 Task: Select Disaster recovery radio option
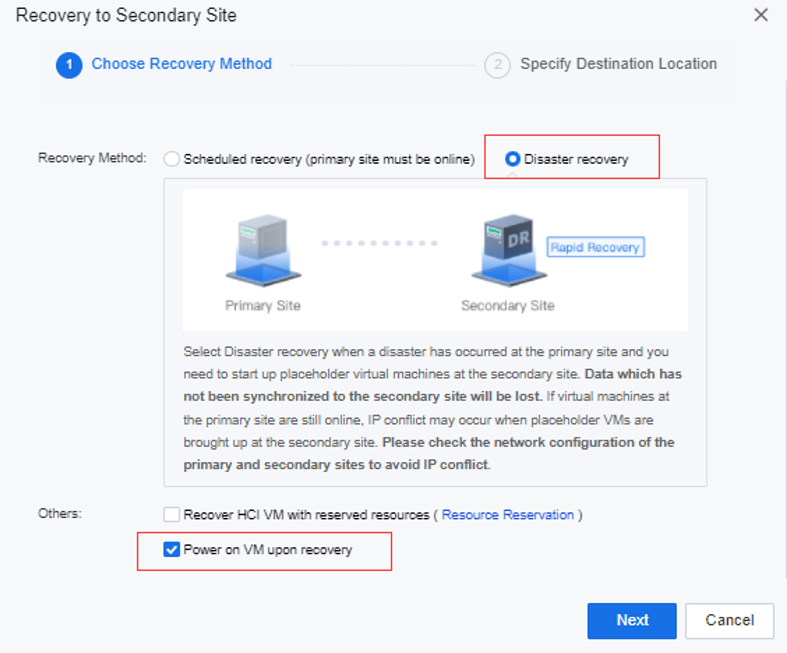[512, 159]
